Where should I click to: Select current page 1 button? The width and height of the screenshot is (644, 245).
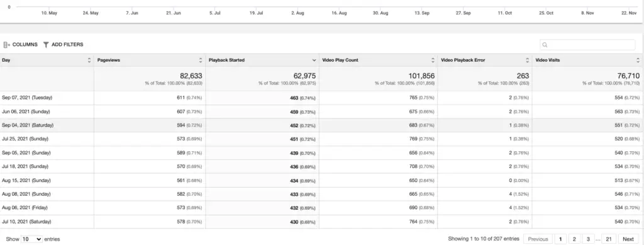[x=560, y=239]
